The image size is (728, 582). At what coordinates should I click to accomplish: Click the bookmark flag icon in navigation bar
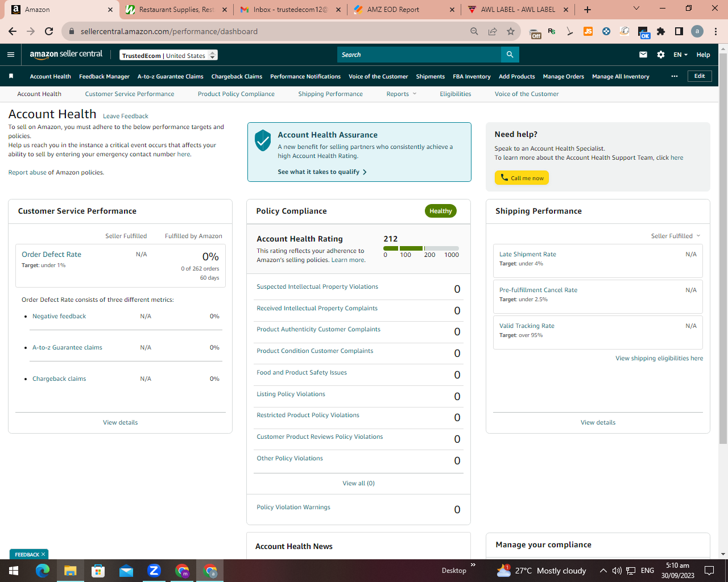point(11,76)
